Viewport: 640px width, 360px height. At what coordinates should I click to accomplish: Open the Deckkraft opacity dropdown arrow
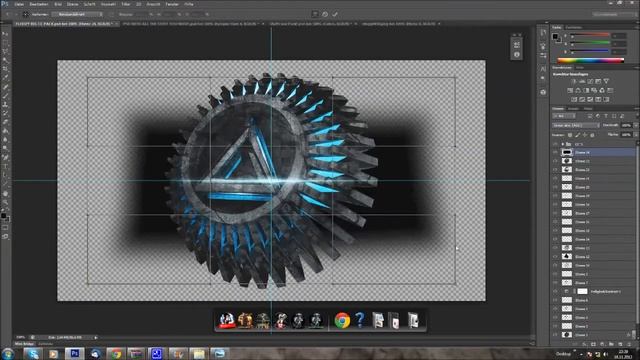[636, 125]
